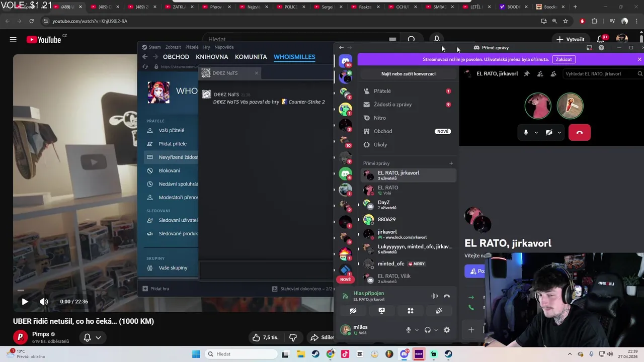Open Discord direct messages home icon

pos(346,61)
